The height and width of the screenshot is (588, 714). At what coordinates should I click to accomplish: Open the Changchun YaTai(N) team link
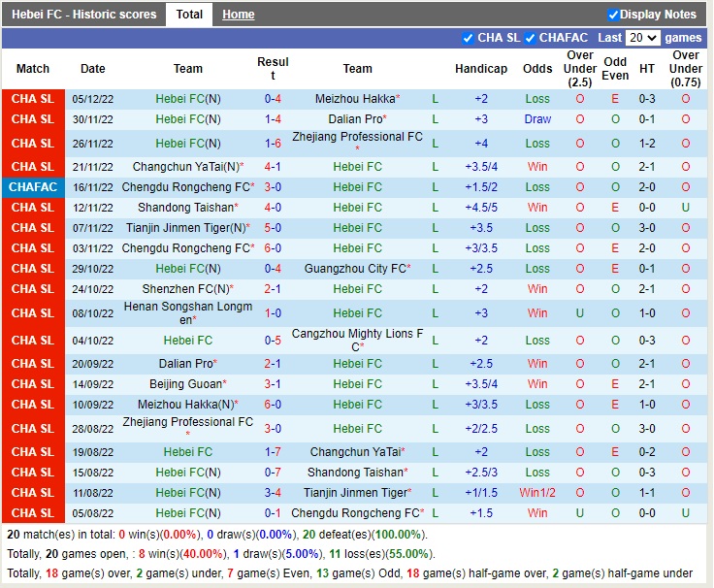184,167
